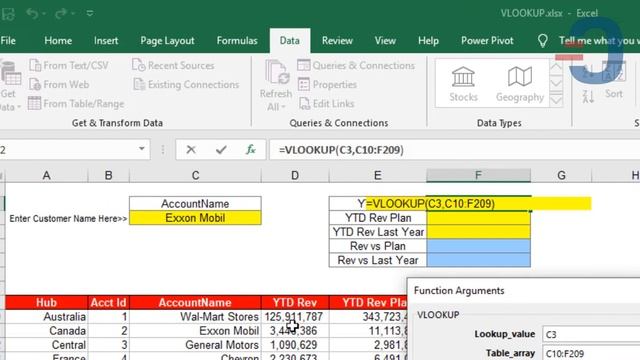Import data From Text/CSV

69,65
